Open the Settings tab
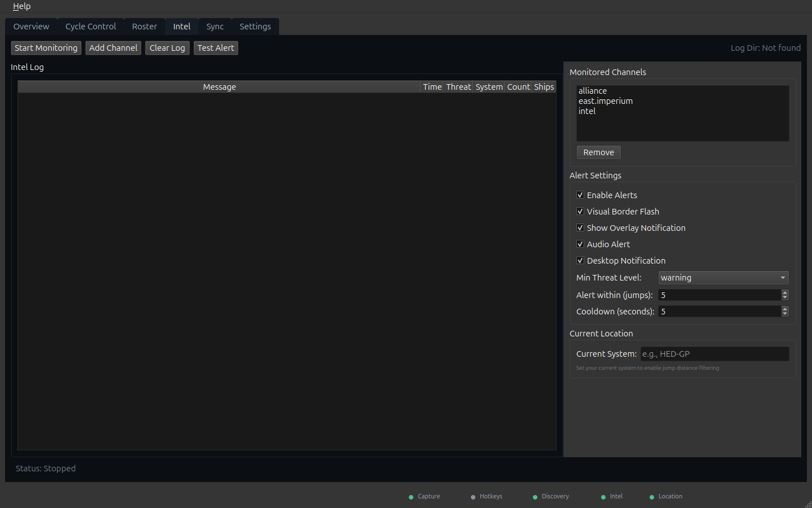The image size is (812, 508). point(255,27)
